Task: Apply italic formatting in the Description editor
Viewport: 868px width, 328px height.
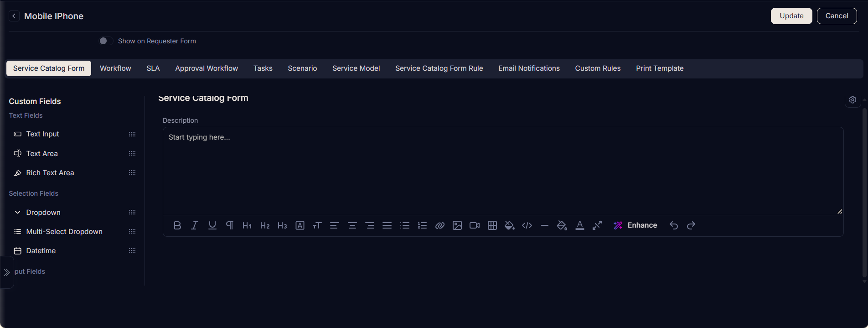Action: [x=195, y=225]
